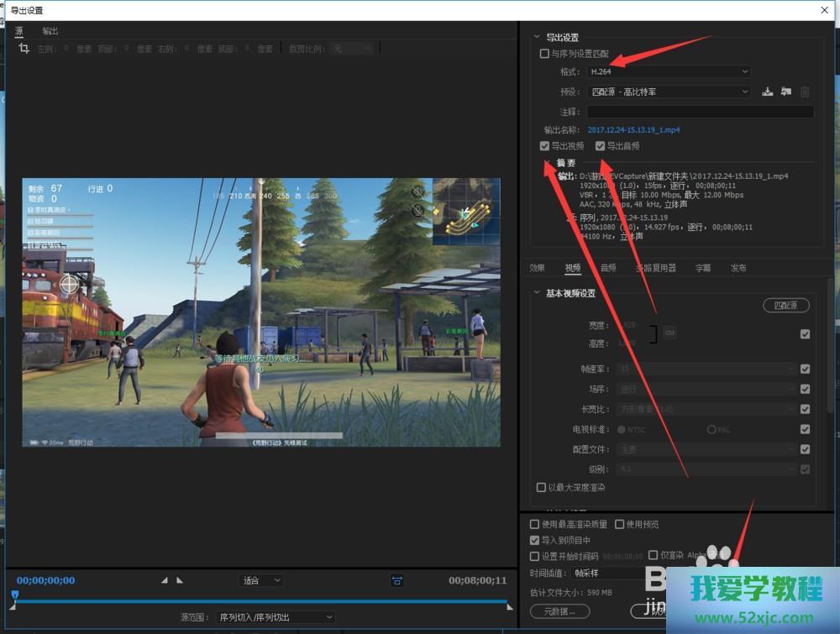Open the 预设 preset dropdown

[668, 92]
